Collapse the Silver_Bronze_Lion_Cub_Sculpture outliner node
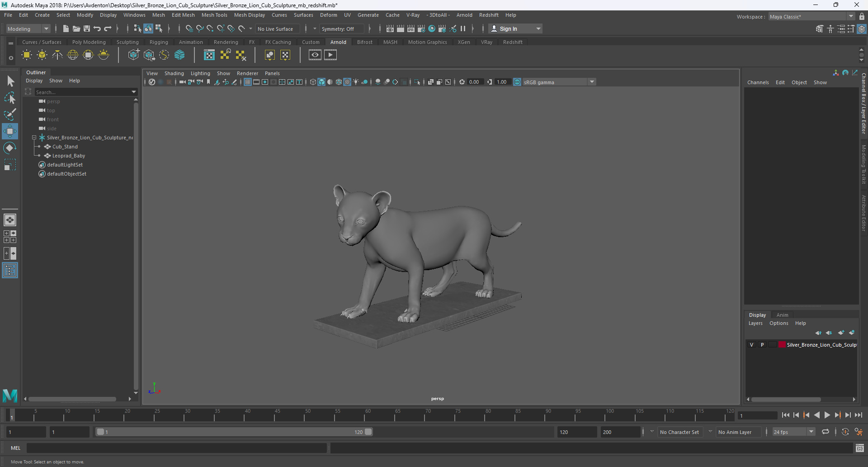 34,138
